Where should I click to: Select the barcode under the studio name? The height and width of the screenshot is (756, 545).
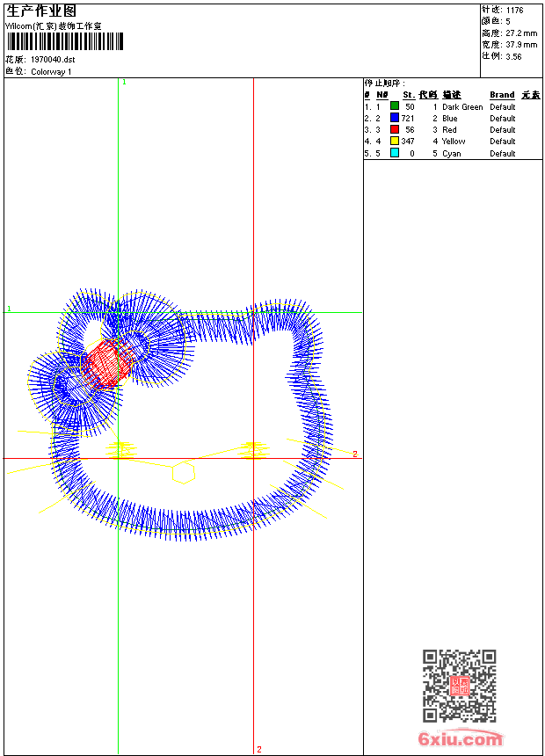[66, 41]
